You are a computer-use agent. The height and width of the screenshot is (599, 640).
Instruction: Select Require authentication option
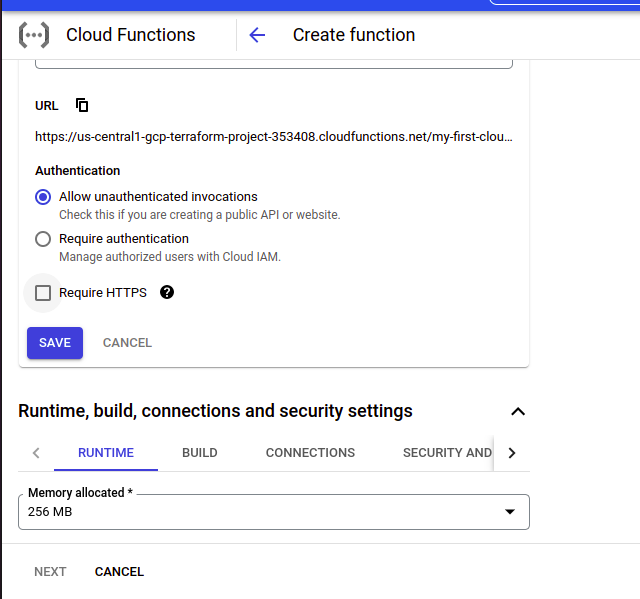tap(43, 239)
